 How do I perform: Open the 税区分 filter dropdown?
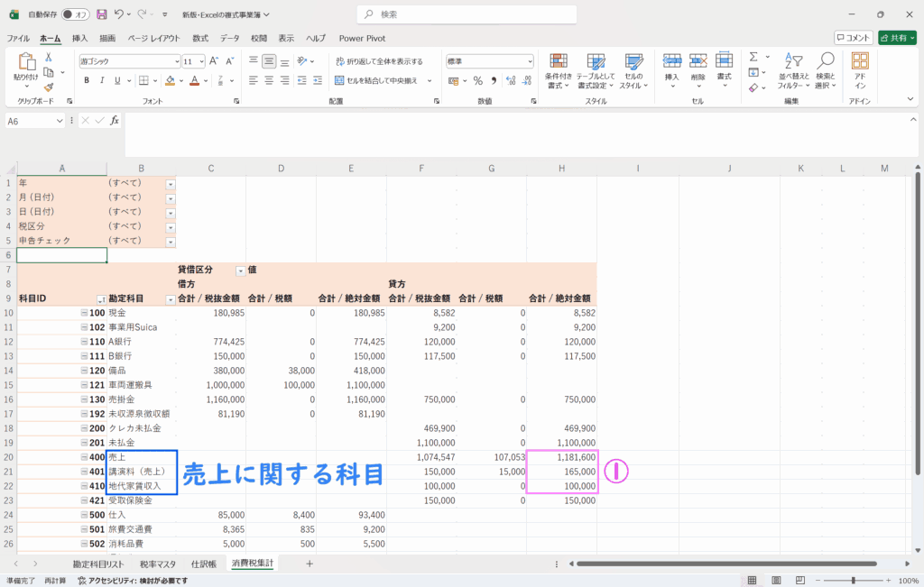click(x=171, y=226)
